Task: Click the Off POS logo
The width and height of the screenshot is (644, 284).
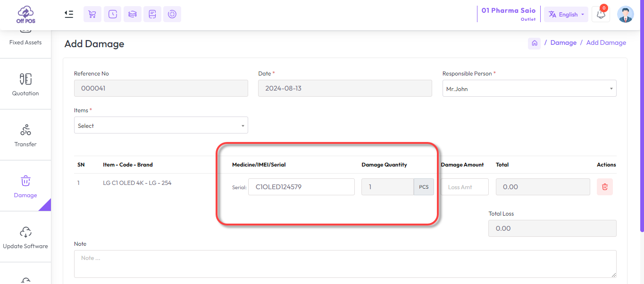Action: pos(25,15)
